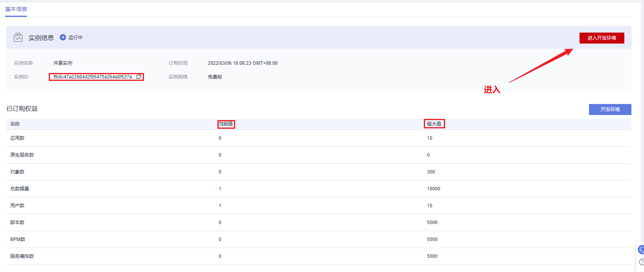
Task: Click the 服务编排数 row label
Action: 22,256
